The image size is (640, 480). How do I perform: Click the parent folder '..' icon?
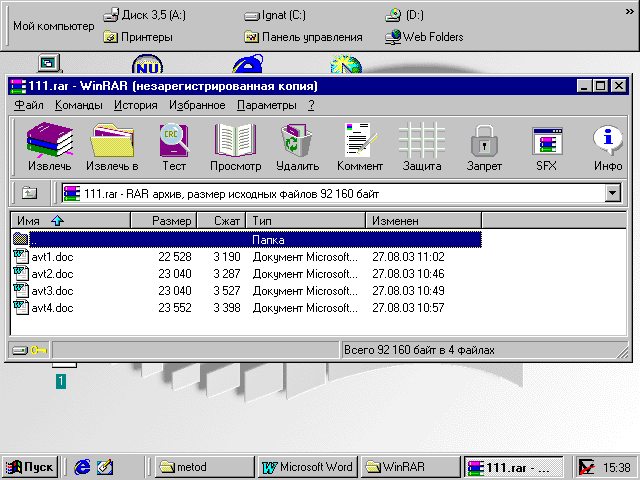click(x=20, y=239)
